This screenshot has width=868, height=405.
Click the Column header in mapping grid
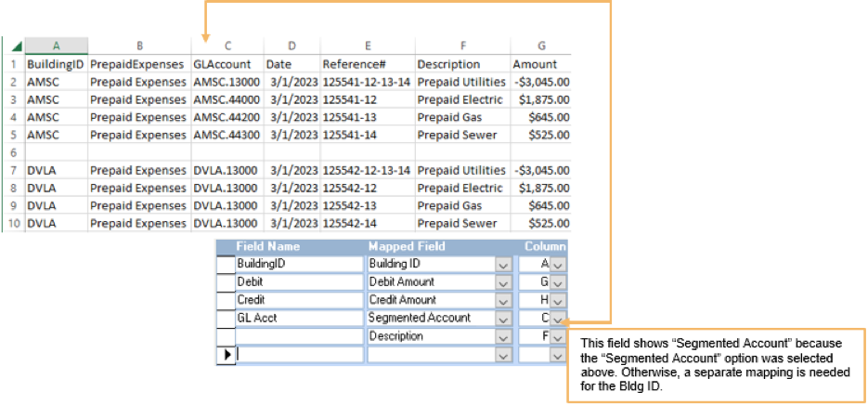coord(545,246)
